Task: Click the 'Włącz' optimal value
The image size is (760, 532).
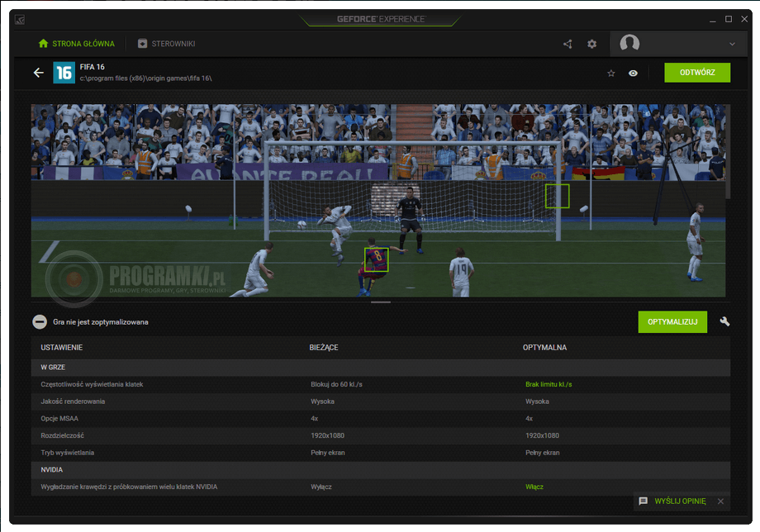Action: [534, 487]
